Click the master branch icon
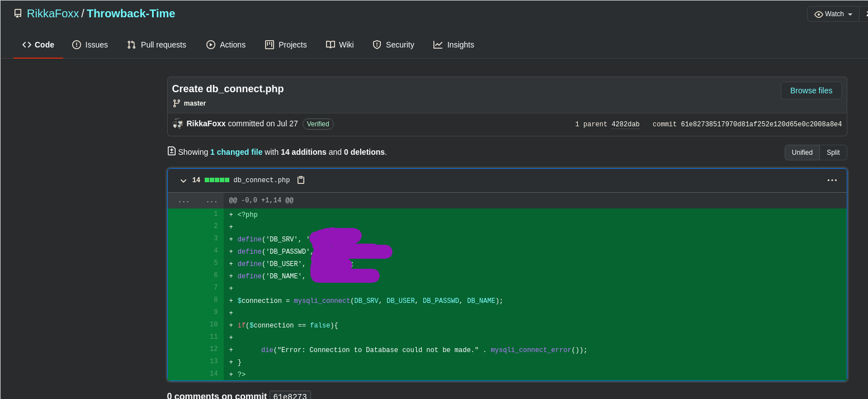868x399 pixels. tap(177, 103)
